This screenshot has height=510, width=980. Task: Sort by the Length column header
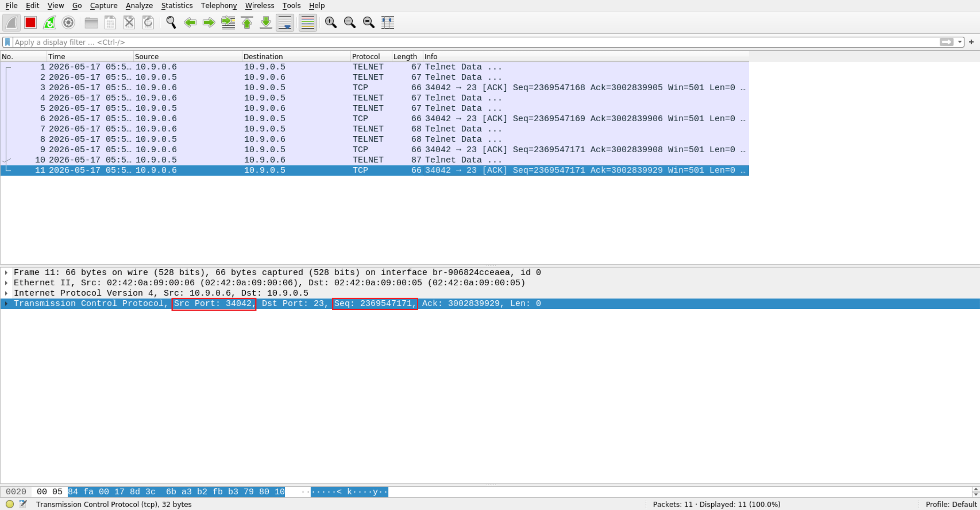coord(407,57)
